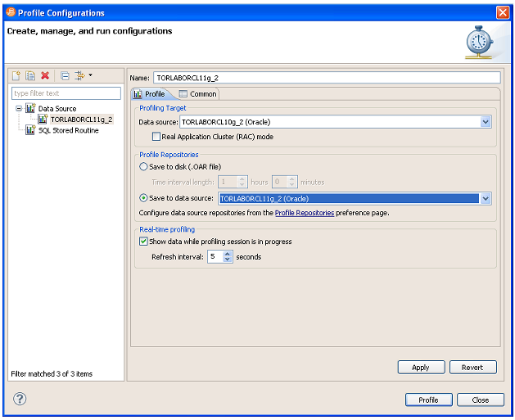Click the stopwatch profile banner image
Screen dimensions: 515x420
click(x=479, y=43)
